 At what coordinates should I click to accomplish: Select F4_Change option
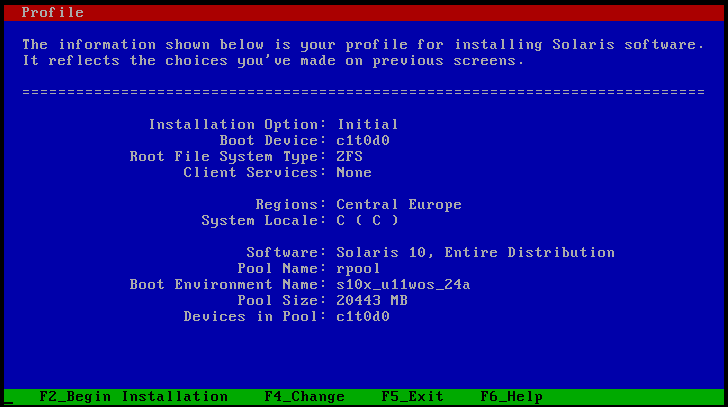pos(305,397)
